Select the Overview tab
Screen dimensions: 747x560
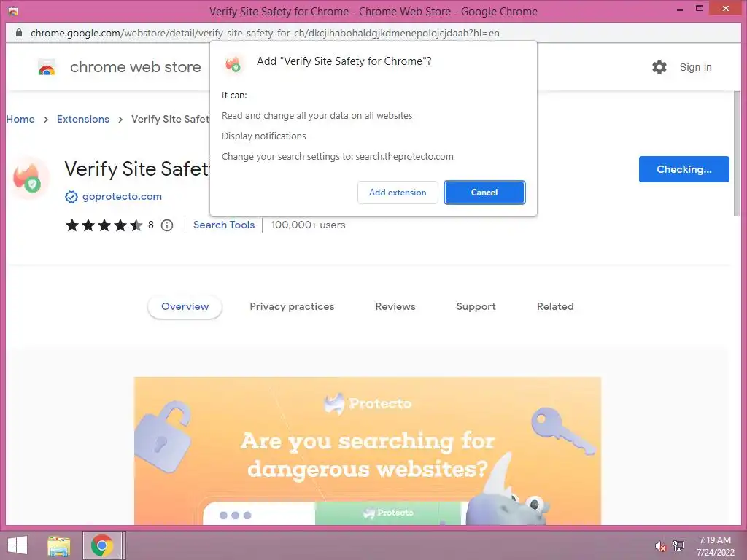(x=185, y=307)
